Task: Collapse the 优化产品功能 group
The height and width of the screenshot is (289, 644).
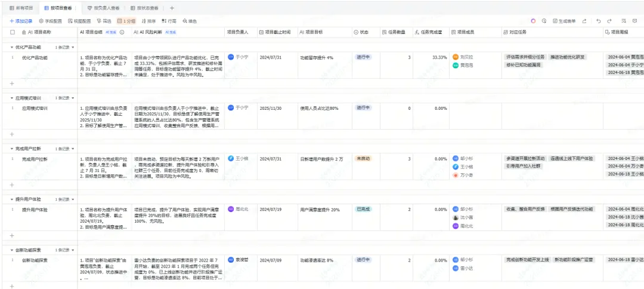Action: click(x=12, y=47)
